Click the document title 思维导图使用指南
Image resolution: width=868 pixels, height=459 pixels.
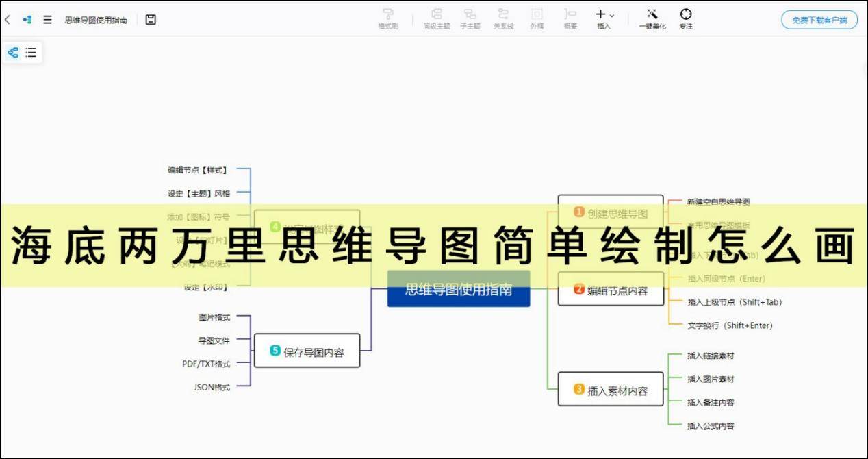[96, 19]
